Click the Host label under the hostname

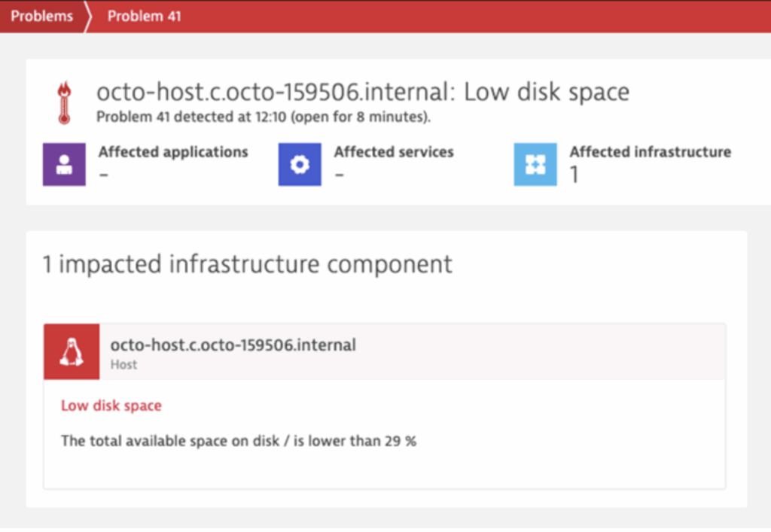(123, 364)
